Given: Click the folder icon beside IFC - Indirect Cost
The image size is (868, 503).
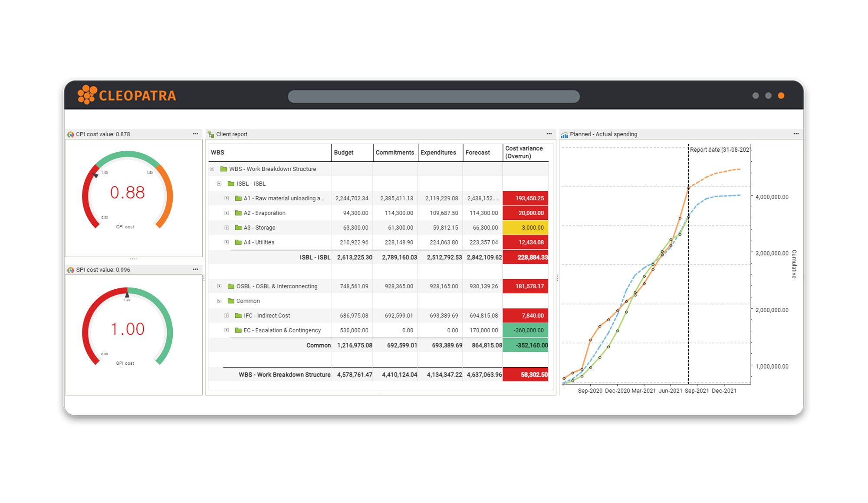Looking at the screenshot, I should [x=237, y=315].
